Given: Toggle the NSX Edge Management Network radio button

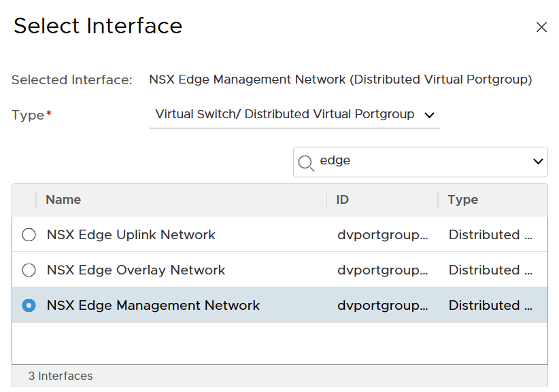Looking at the screenshot, I should point(29,306).
